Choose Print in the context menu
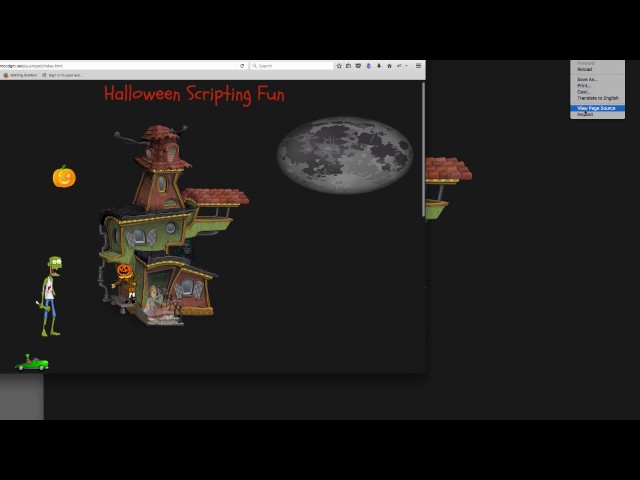This screenshot has height=480, width=640. pos(597,86)
